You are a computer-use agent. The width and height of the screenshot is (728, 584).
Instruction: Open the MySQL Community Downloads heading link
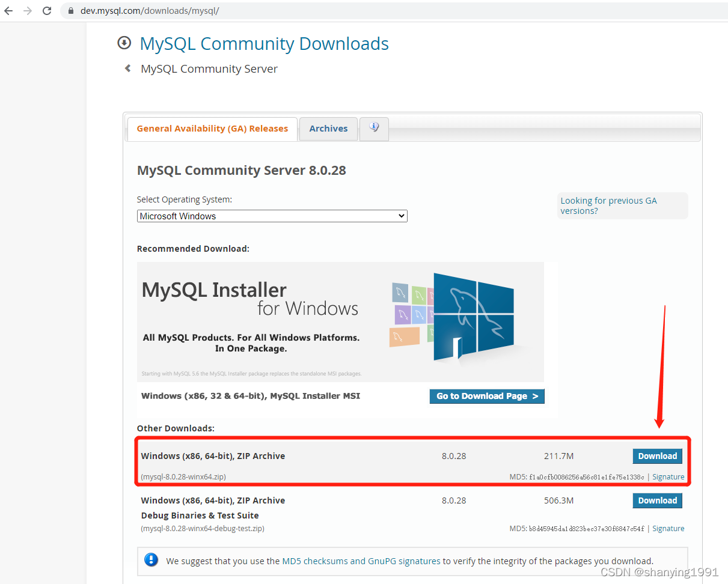pyautogui.click(x=264, y=43)
